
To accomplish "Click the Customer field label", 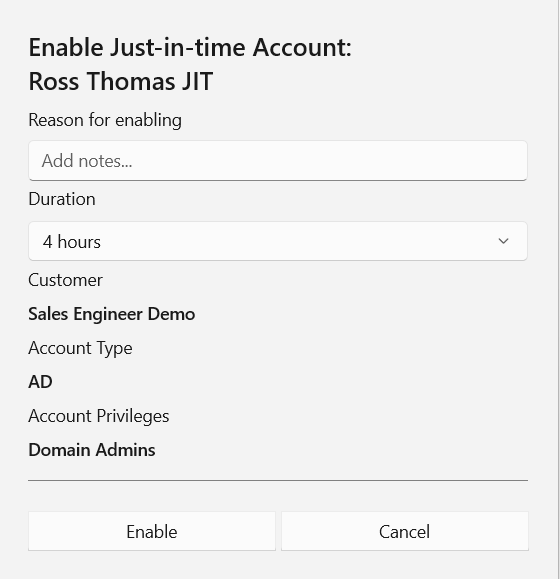I will tap(65, 280).
